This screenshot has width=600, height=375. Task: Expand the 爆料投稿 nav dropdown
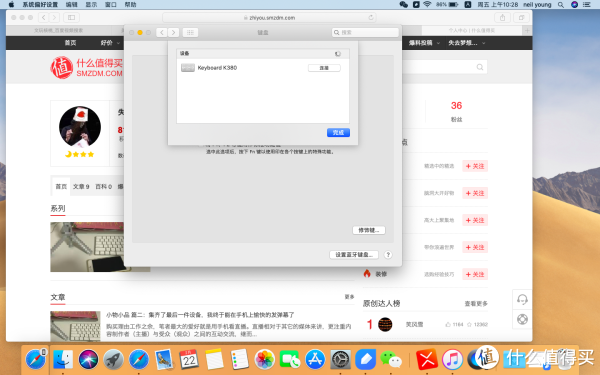point(424,43)
